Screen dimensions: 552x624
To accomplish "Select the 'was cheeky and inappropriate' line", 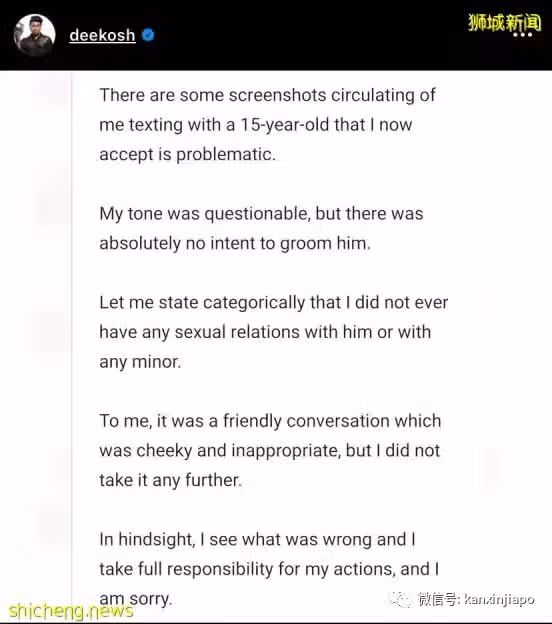I will point(269,451).
